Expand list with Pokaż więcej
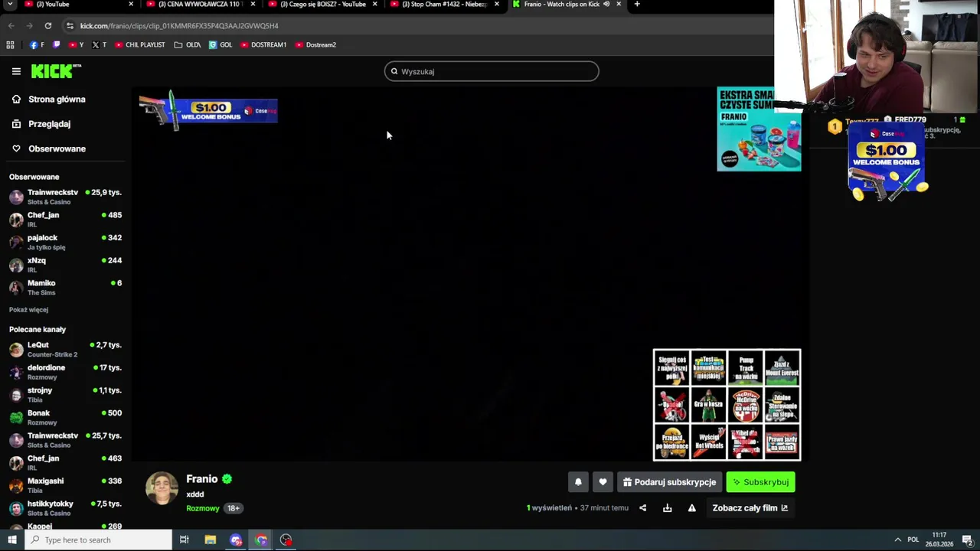This screenshot has height=551, width=980. [28, 310]
